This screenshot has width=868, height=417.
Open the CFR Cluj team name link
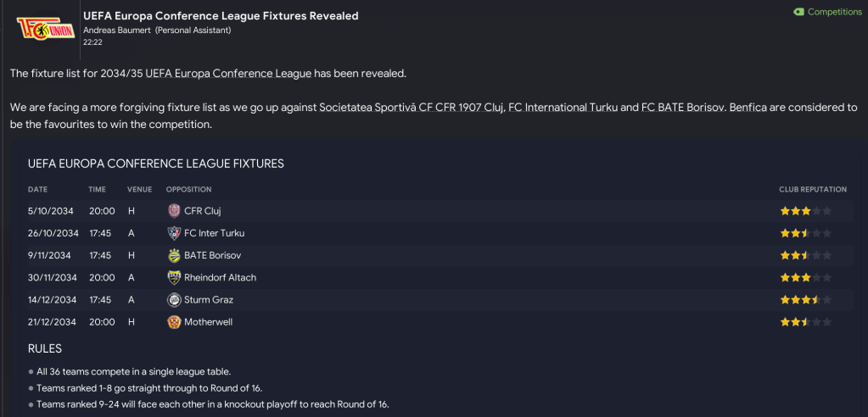204,211
